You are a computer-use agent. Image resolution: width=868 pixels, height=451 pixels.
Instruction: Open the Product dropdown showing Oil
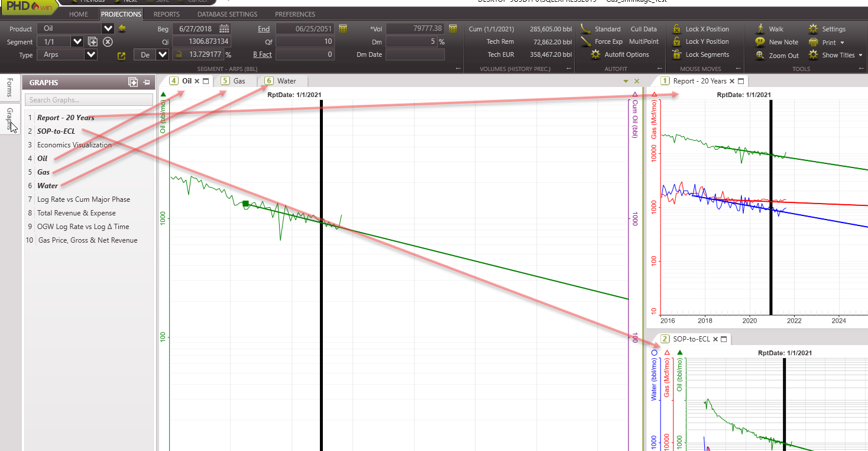[x=107, y=28]
